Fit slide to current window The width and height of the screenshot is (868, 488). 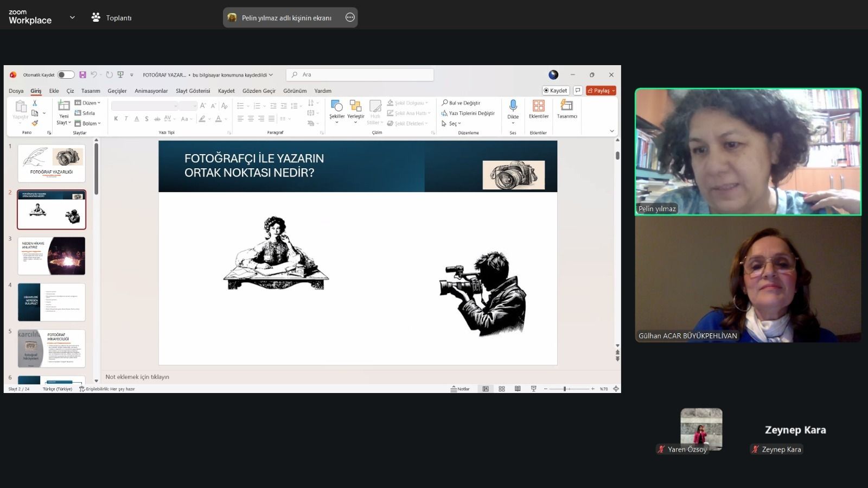[616, 389]
